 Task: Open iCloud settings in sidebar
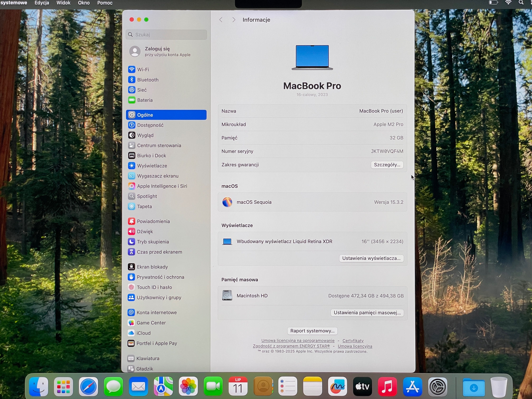[166, 333]
